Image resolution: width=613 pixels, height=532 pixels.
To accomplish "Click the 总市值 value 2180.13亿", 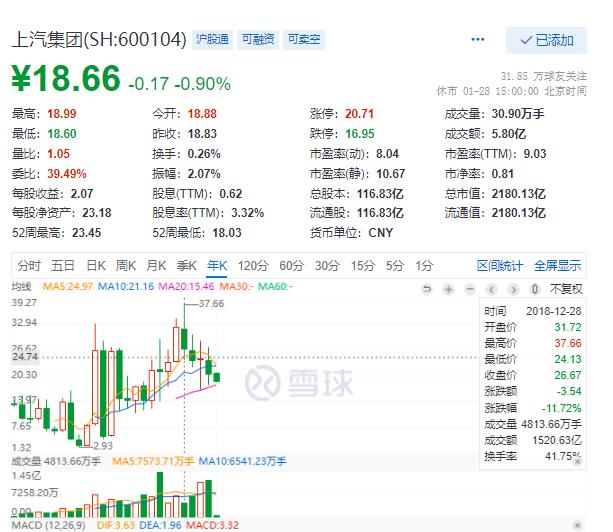I will [518, 194].
